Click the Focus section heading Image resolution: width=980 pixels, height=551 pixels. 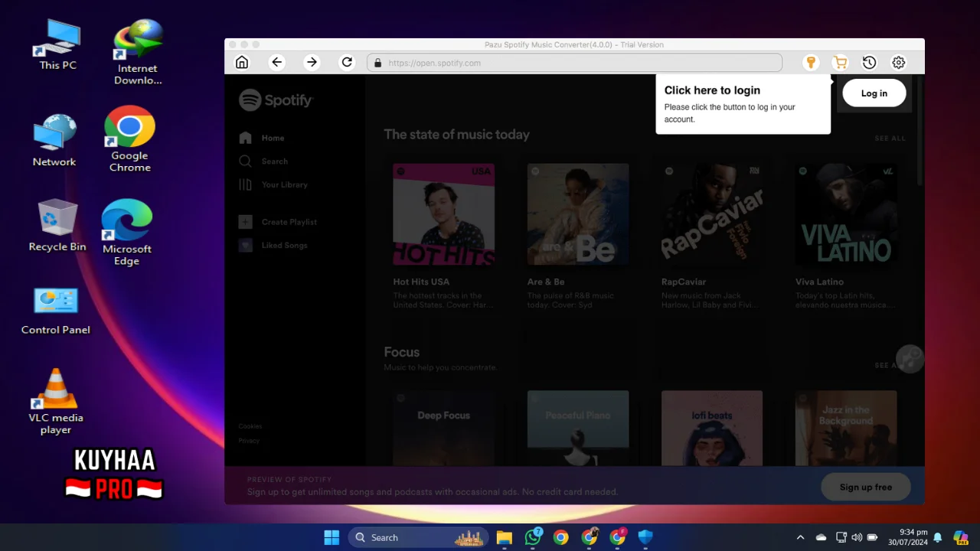(402, 352)
